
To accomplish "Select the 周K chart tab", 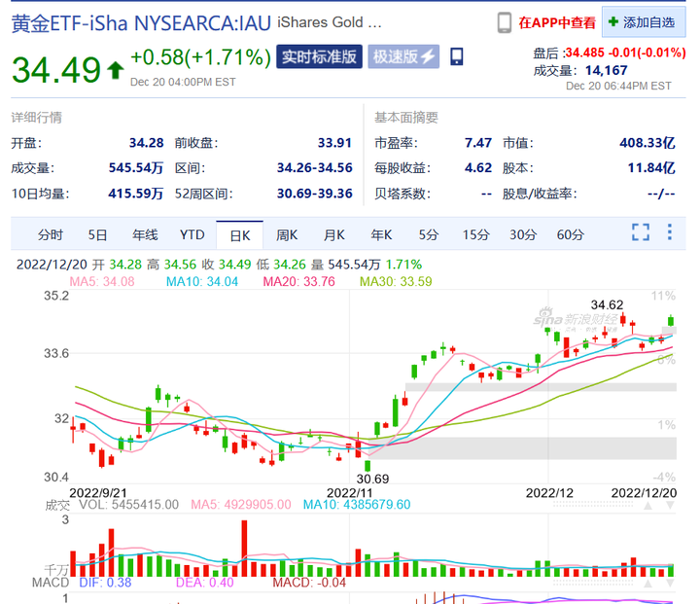I will [x=287, y=234].
